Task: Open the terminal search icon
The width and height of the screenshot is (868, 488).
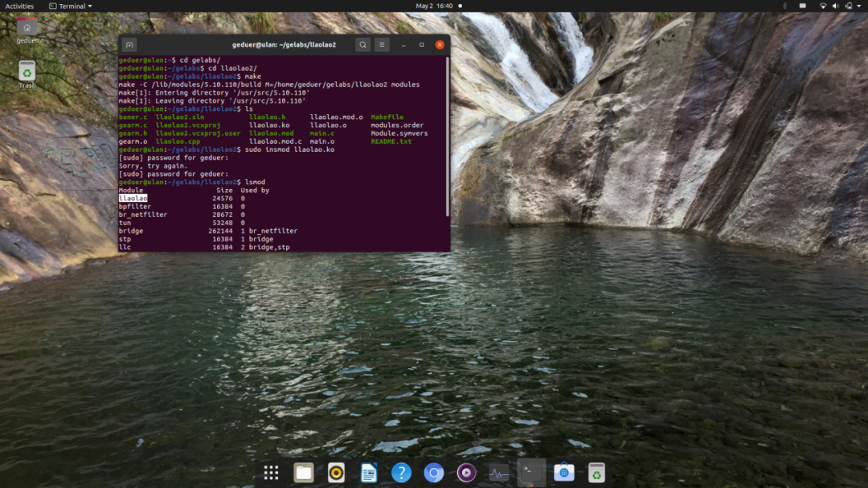Action: click(x=362, y=44)
